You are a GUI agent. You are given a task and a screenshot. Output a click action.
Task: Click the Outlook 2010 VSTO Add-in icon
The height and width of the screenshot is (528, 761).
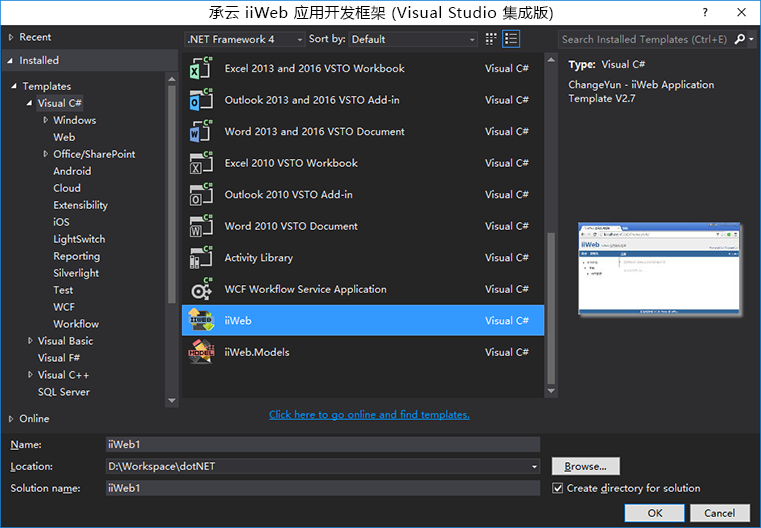[201, 194]
